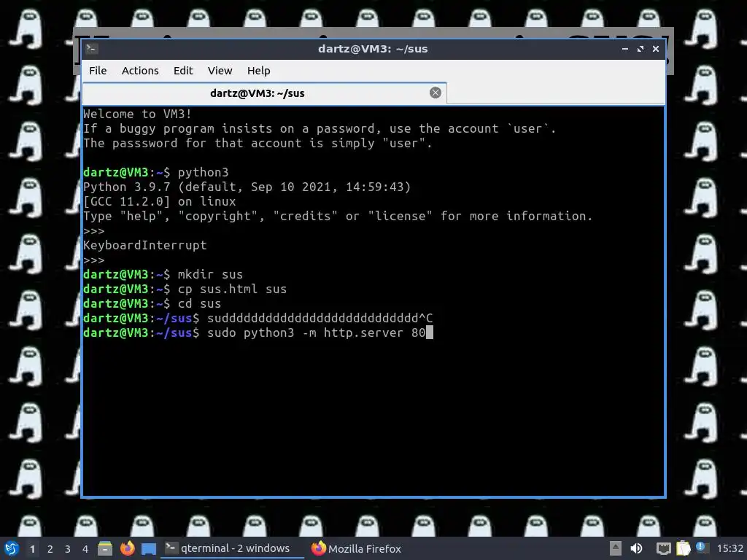Open the volume control tray icon
This screenshot has width=747, height=560.
coord(636,548)
